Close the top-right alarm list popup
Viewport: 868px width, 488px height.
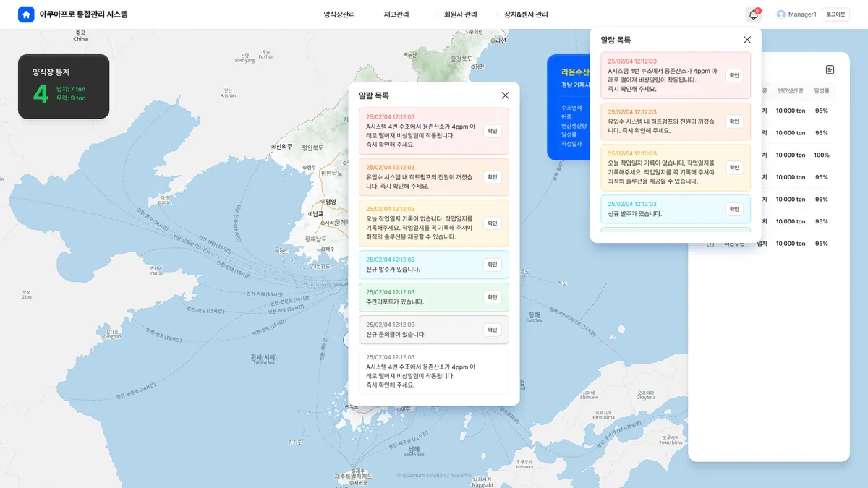[747, 40]
